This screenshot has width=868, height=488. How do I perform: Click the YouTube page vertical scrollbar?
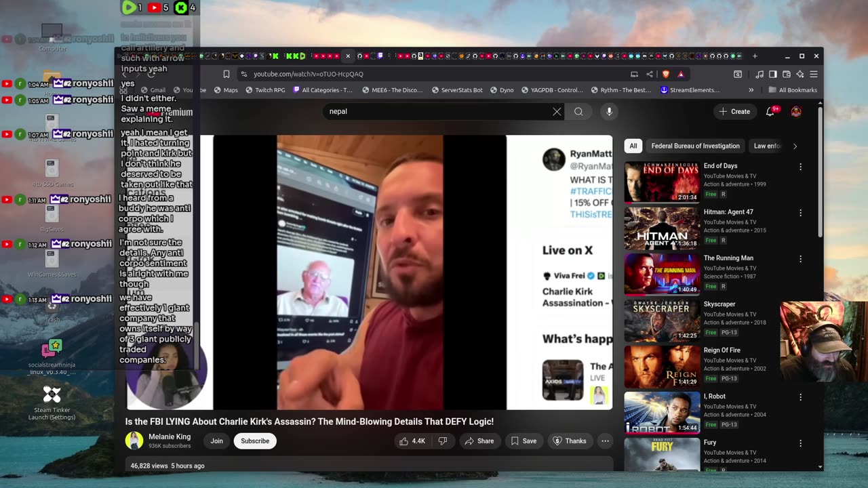(820, 173)
